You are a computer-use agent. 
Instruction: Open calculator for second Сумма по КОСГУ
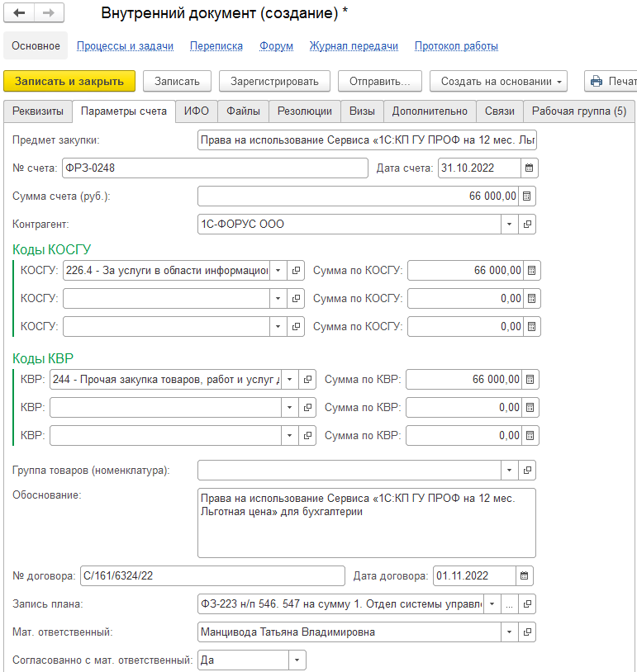click(531, 298)
